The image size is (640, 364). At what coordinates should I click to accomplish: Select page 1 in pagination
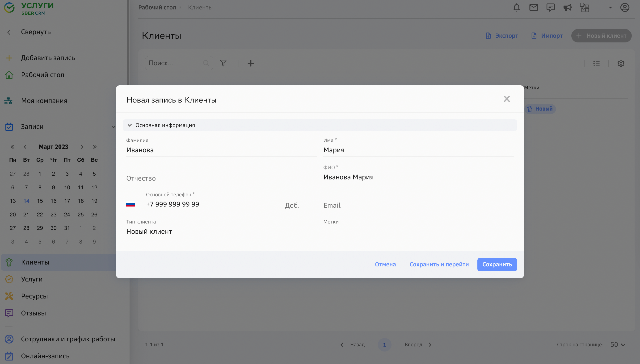coord(384,344)
